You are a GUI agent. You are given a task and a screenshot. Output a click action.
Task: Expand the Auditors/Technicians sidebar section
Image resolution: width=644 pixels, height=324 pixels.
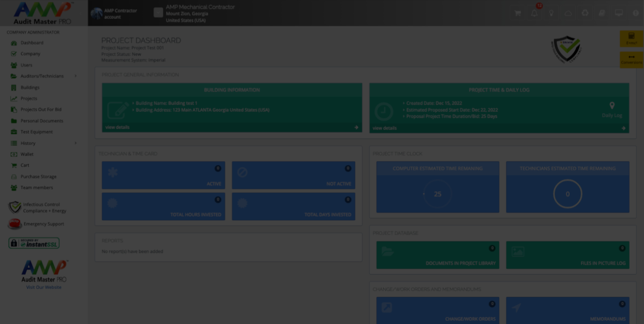tap(42, 76)
